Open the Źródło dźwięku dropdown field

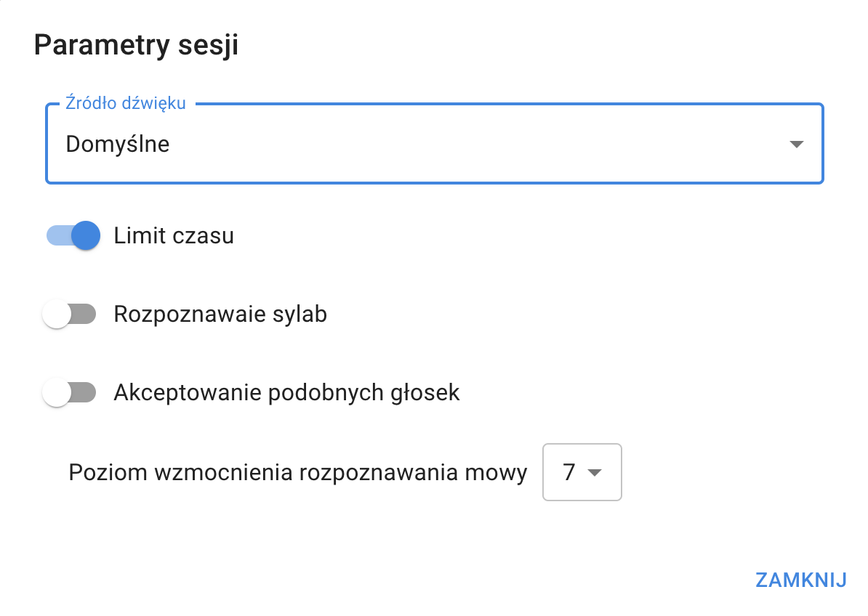(433, 144)
